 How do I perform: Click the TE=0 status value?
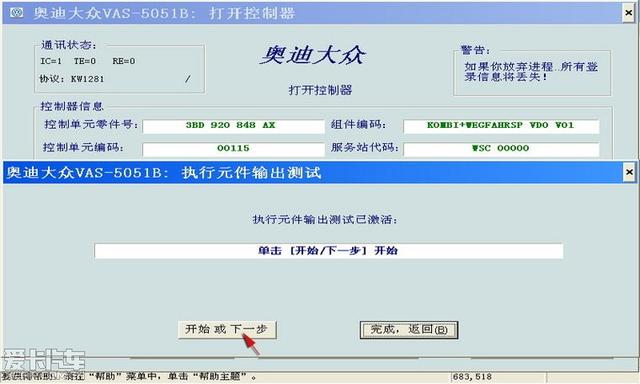pos(85,61)
